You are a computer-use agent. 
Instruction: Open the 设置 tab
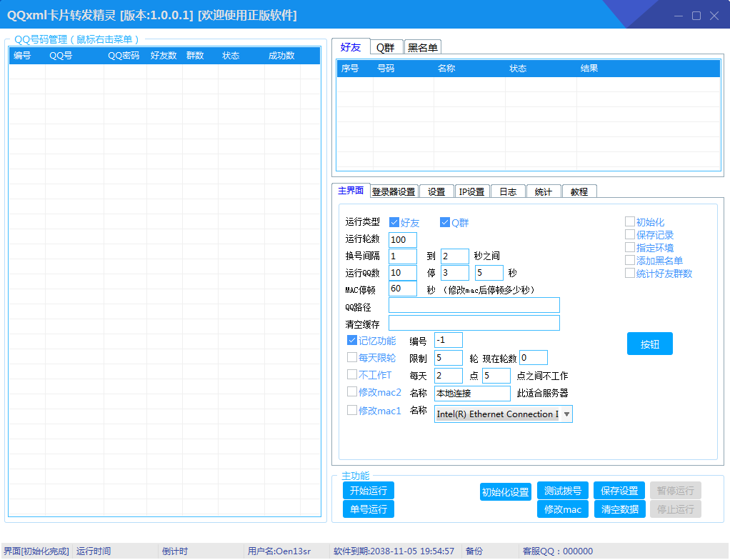(436, 192)
